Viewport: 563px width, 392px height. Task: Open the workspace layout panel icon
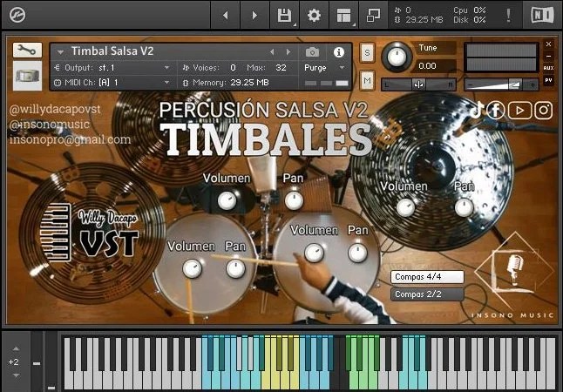tap(343, 16)
